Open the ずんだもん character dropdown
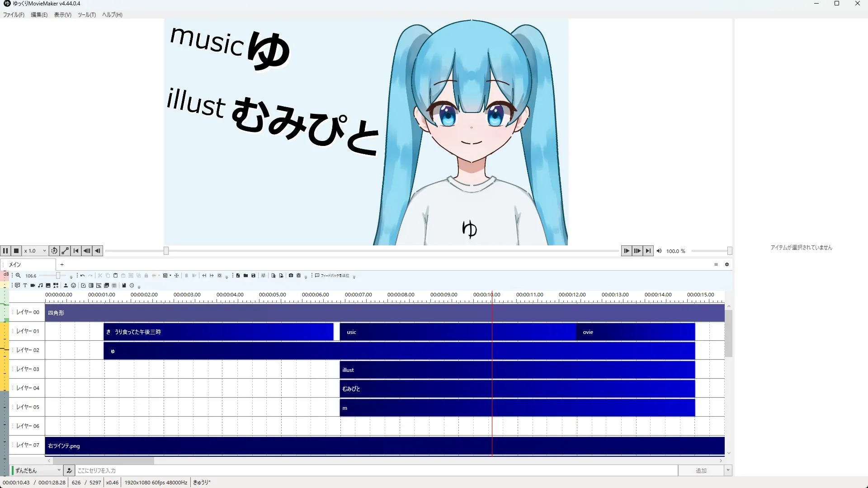This screenshot has width=868, height=488. [37, 470]
